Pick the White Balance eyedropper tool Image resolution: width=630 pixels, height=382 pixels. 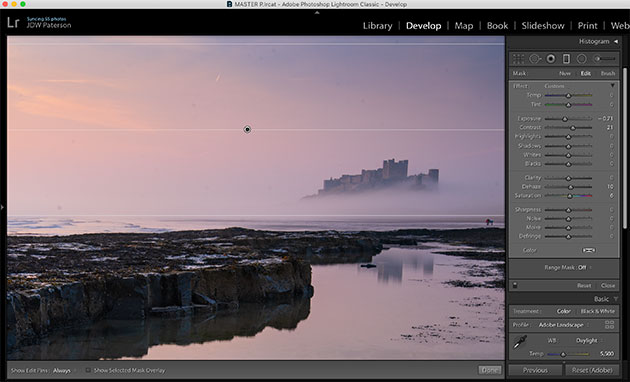coord(520,342)
